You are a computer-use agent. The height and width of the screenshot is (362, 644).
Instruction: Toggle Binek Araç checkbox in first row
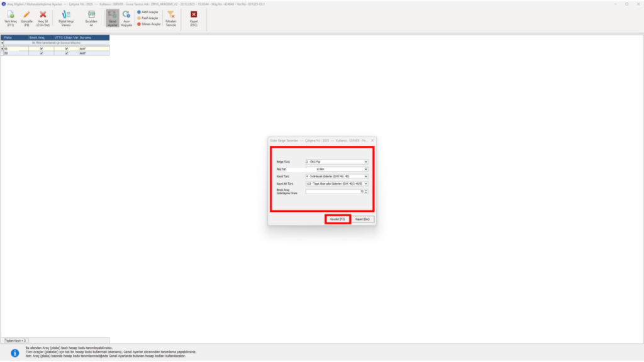[41, 49]
